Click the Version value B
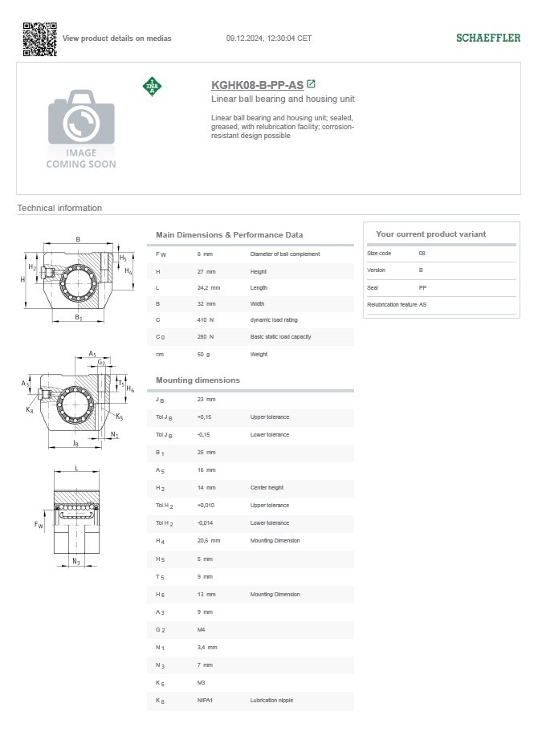The image size is (538, 756). (421, 270)
